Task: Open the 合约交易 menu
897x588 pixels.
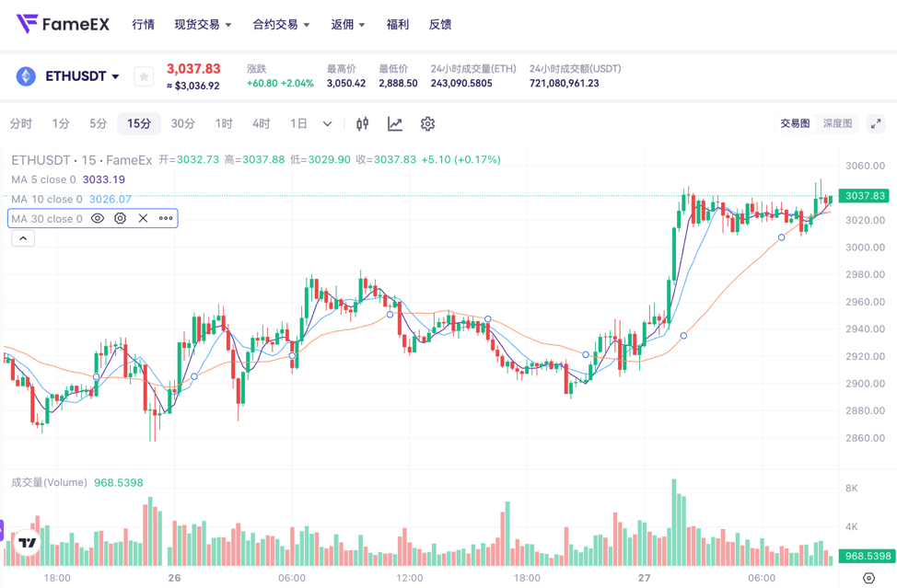Action: point(281,25)
